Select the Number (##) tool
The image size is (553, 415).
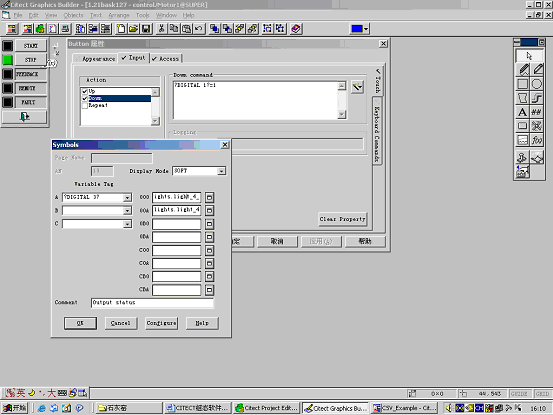click(x=537, y=112)
